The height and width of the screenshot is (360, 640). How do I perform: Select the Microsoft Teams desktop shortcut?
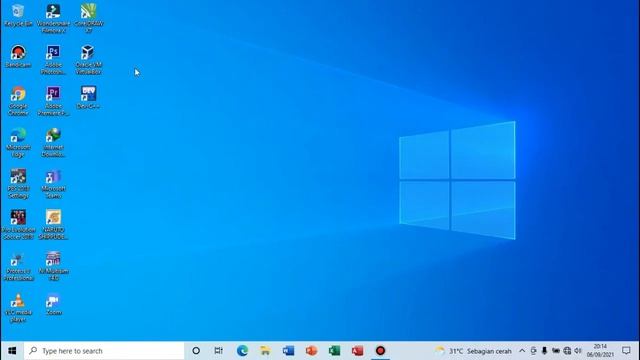pos(53,183)
